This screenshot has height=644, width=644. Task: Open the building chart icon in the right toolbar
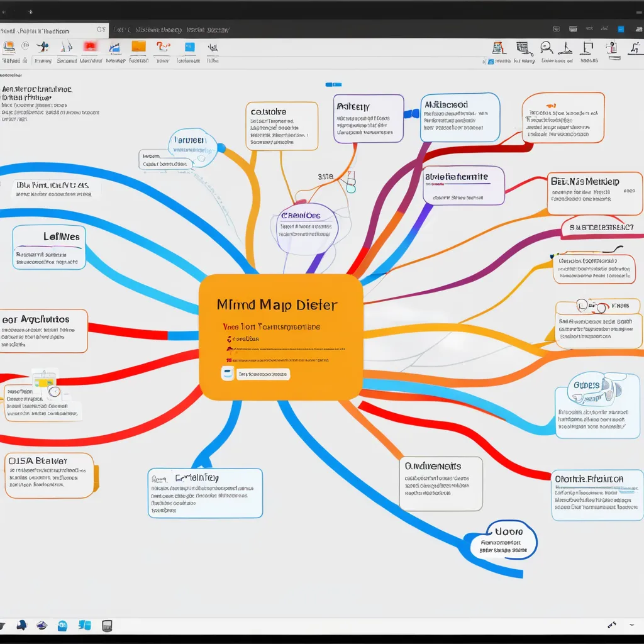pos(499,48)
